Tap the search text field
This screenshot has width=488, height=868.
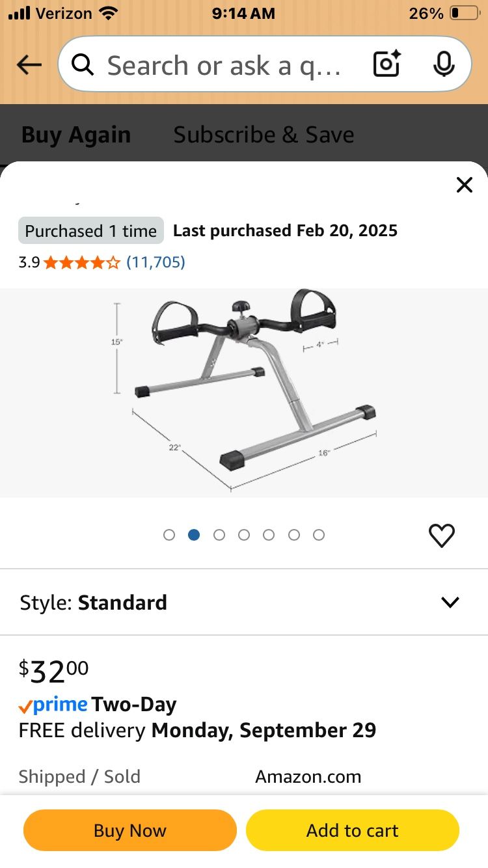pyautogui.click(x=224, y=65)
